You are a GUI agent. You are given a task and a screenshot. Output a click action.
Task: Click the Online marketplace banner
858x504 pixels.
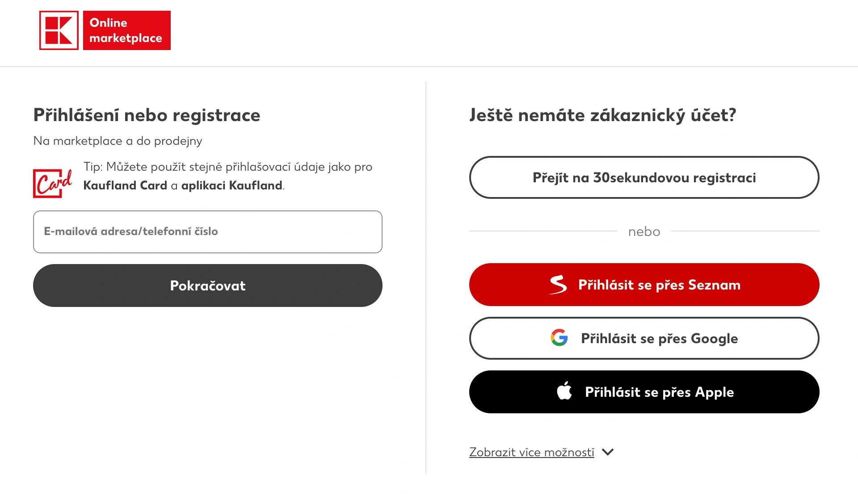tap(126, 30)
